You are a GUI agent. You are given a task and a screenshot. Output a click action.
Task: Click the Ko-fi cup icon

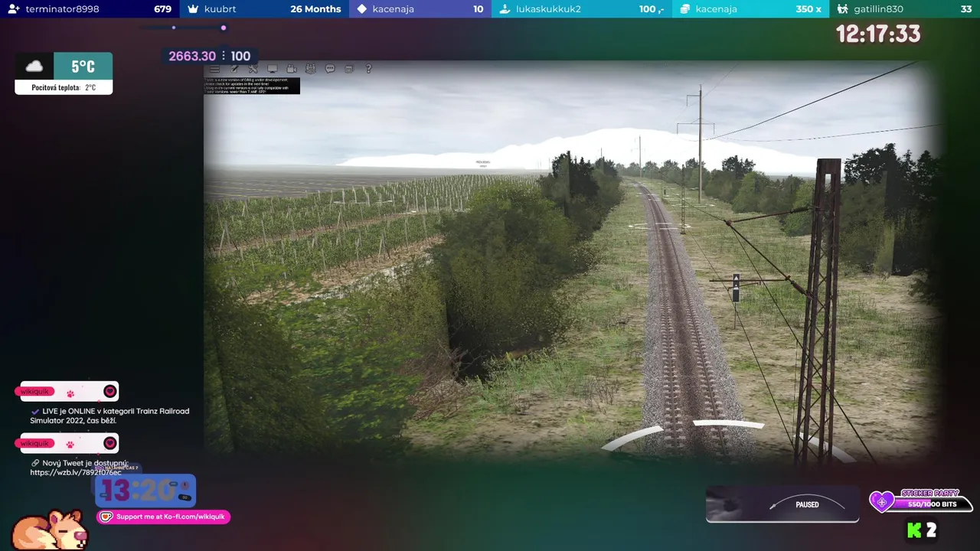pyautogui.click(x=106, y=517)
